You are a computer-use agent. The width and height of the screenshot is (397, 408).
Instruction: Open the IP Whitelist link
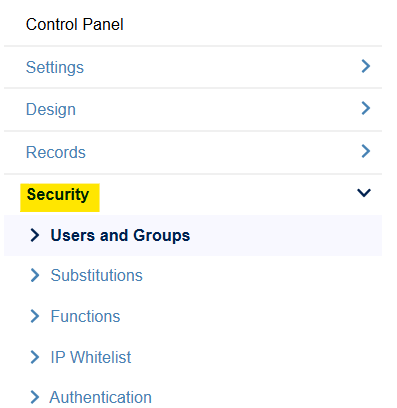pos(91,357)
